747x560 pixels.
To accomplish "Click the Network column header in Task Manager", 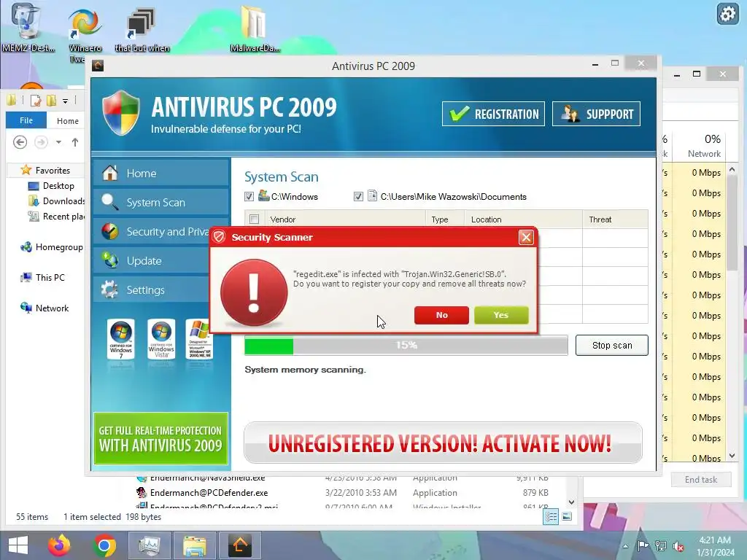I will click(704, 145).
